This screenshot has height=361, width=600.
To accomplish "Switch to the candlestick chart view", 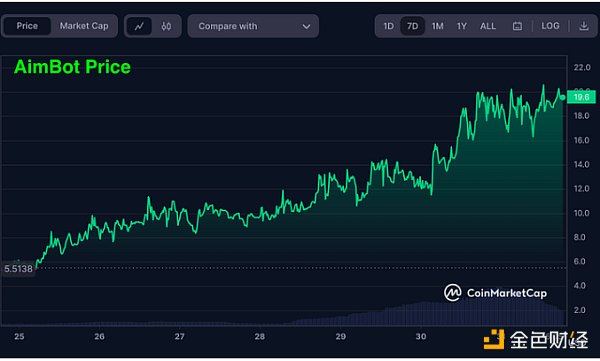I will pyautogui.click(x=166, y=26).
